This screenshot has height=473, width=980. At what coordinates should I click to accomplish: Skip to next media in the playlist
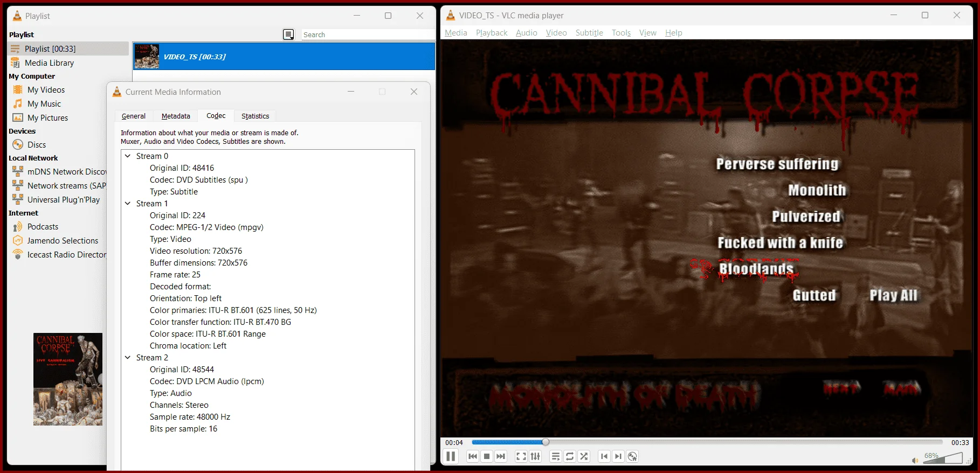[x=501, y=456]
